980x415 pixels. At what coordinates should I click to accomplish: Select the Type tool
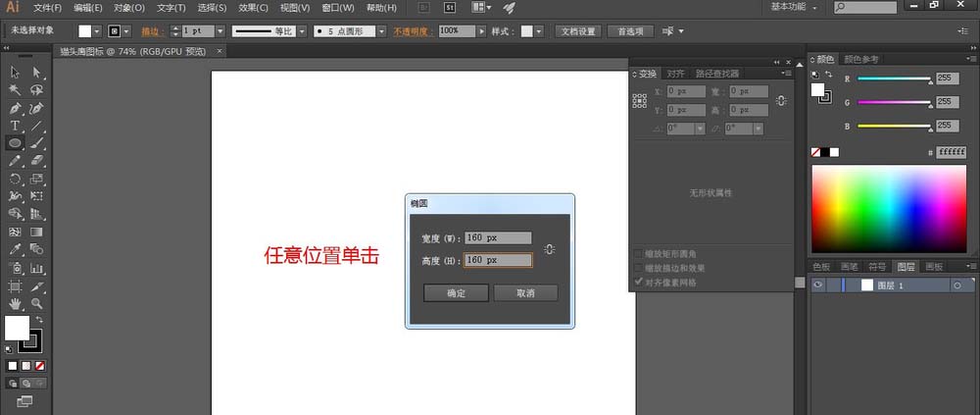[x=15, y=126]
